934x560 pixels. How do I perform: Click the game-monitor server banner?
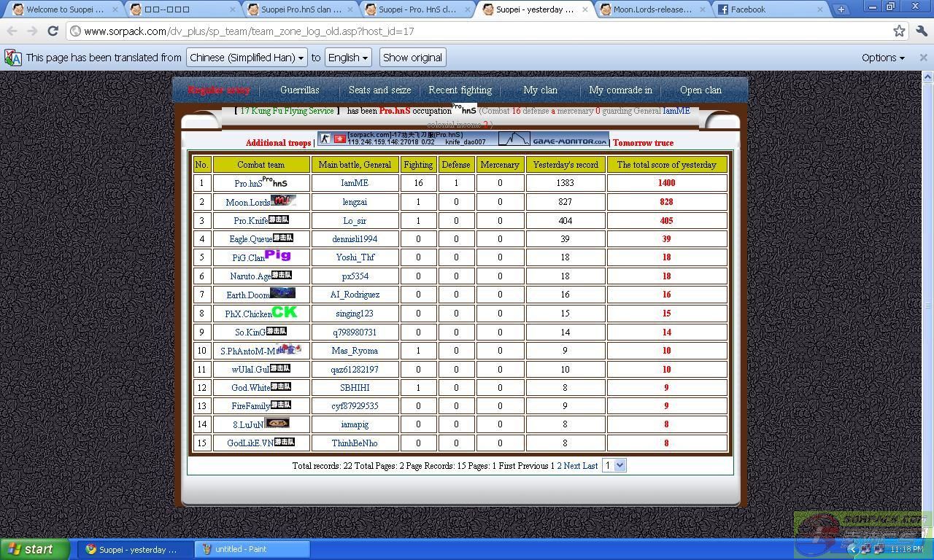tap(463, 139)
